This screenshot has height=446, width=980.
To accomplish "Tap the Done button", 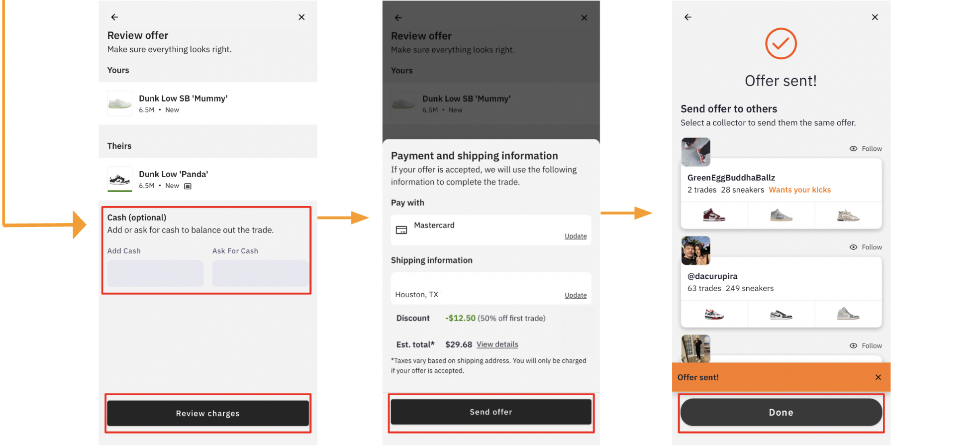I will point(781,412).
